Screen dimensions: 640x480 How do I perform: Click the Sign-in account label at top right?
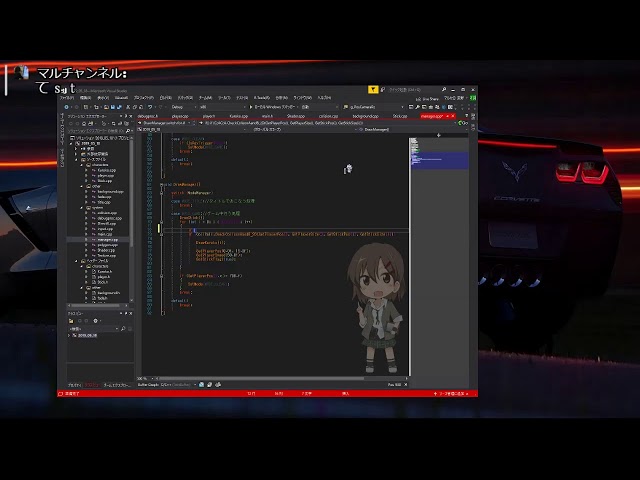coord(454,98)
